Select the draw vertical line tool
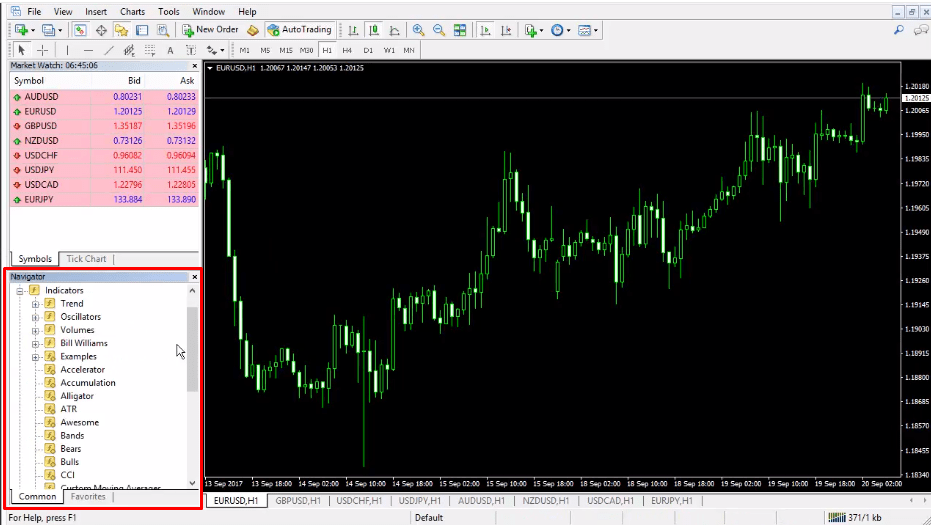The width and height of the screenshot is (931, 525). click(68, 50)
